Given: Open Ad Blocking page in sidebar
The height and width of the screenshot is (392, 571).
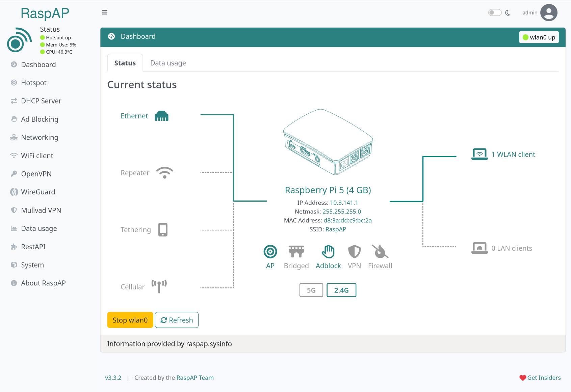Looking at the screenshot, I should [40, 119].
